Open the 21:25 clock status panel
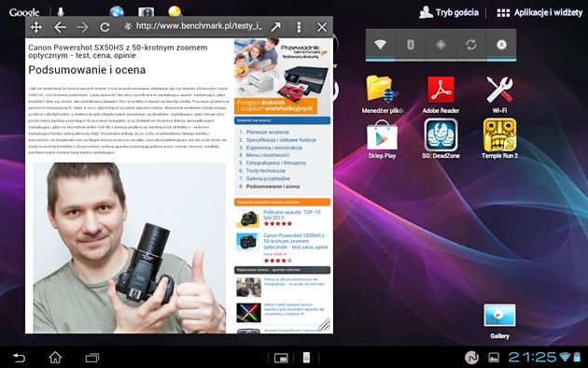Screen dimensions: 588x368 pos(532,357)
